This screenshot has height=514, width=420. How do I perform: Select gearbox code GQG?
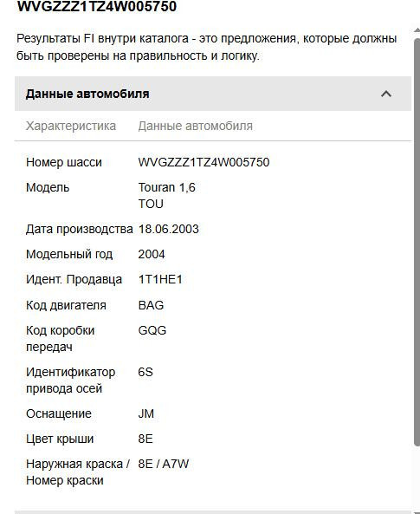click(152, 330)
